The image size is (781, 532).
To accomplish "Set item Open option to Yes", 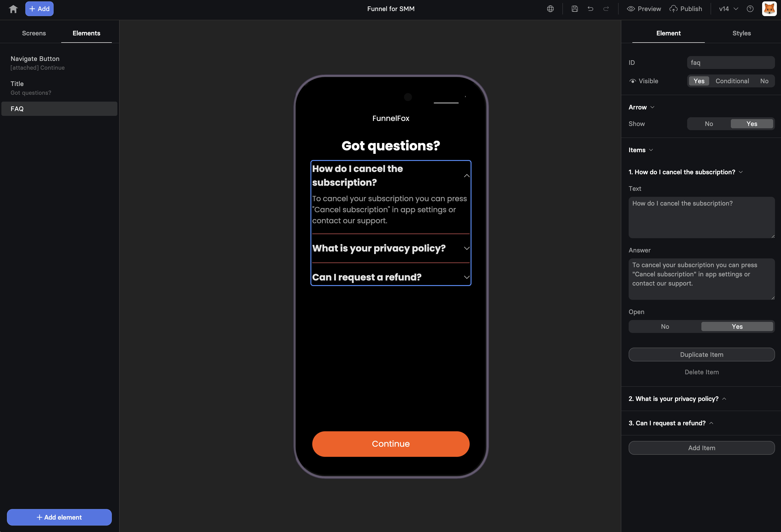I will 737,326.
